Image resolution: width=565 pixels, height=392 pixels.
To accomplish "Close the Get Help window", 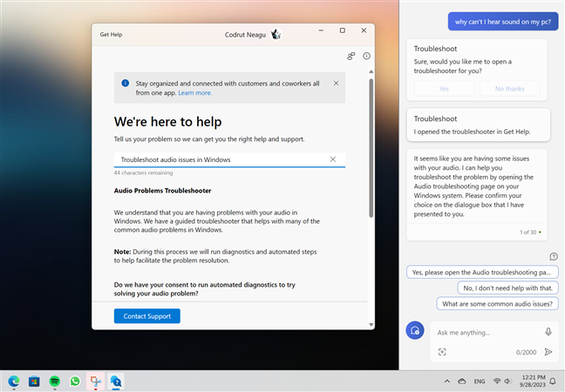I will tap(364, 30).
